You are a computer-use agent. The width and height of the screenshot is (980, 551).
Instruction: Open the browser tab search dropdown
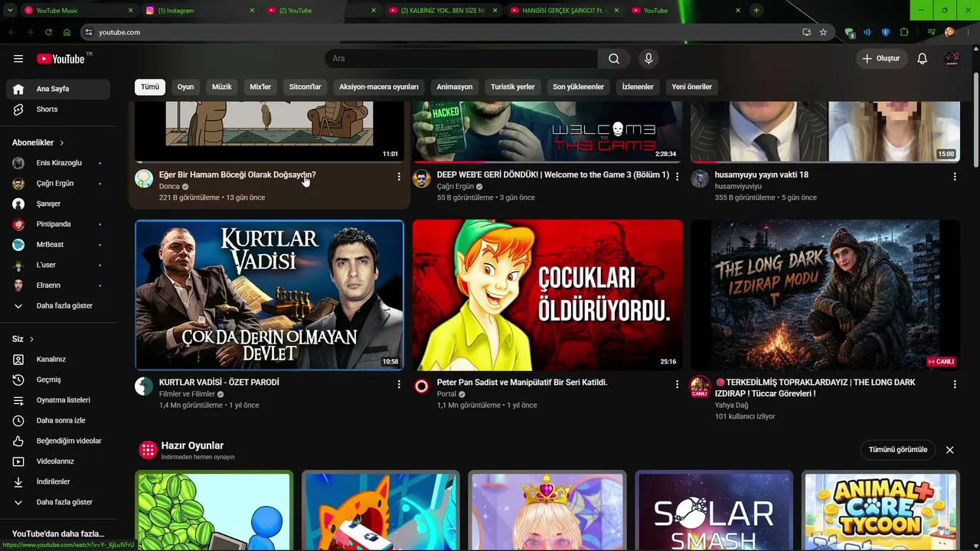(10, 11)
